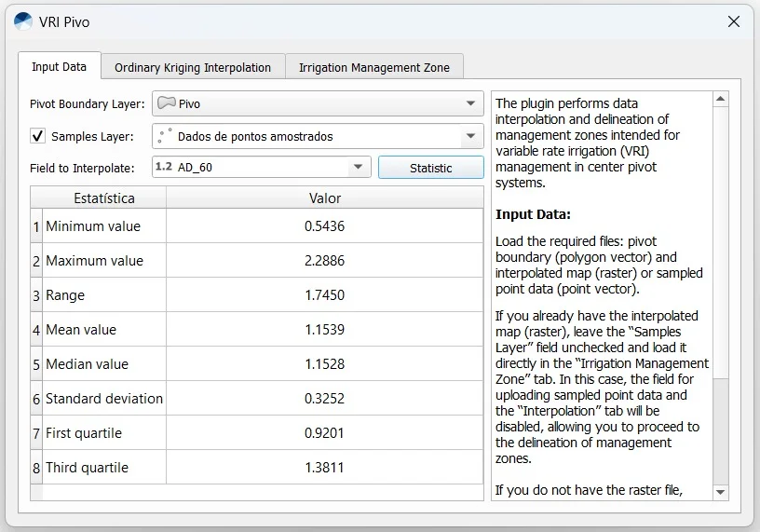Select the 0.9201 value cell
This screenshot has width=760, height=532.
325,432
